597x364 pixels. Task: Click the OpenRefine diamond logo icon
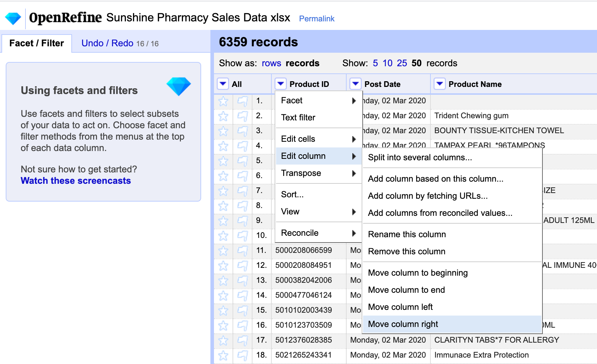[x=13, y=18]
